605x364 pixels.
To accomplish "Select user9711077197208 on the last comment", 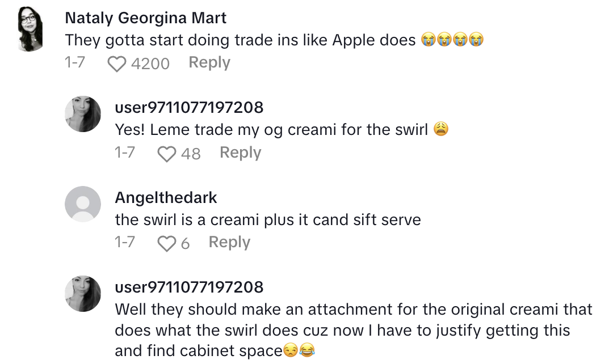I will point(189,287).
